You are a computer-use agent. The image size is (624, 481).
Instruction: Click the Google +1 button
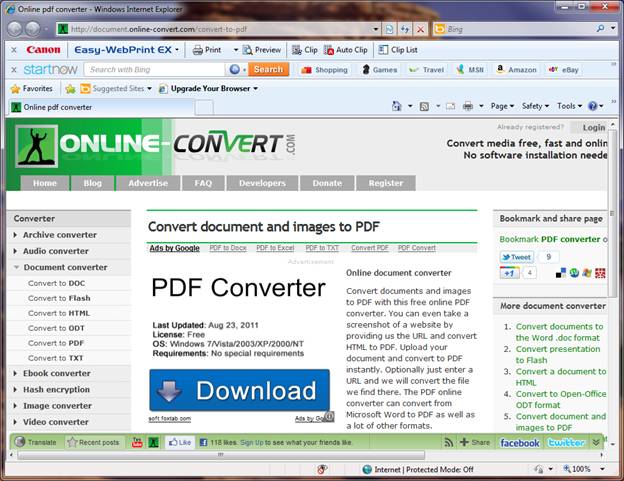[x=510, y=273]
